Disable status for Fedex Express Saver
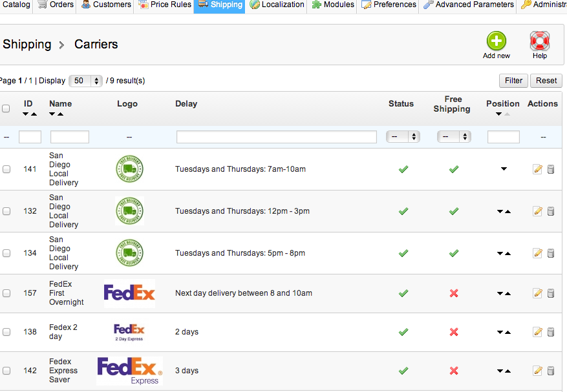The image size is (567, 392). pyautogui.click(x=403, y=371)
